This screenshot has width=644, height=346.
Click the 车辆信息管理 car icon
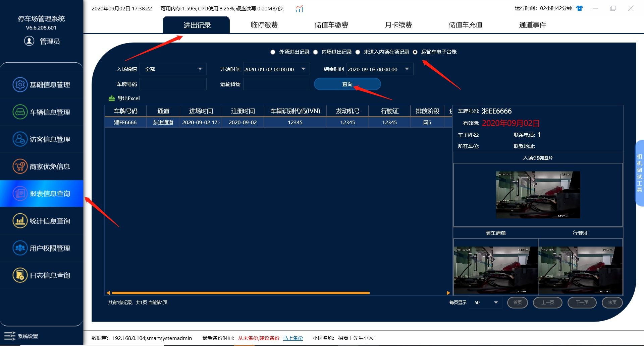click(x=20, y=112)
